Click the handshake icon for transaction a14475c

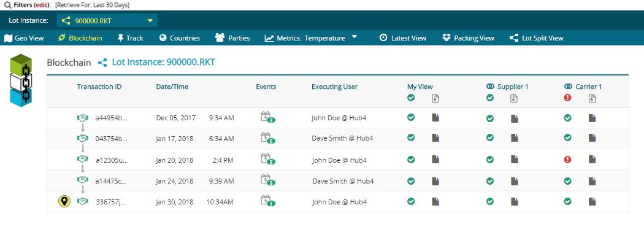click(x=83, y=180)
